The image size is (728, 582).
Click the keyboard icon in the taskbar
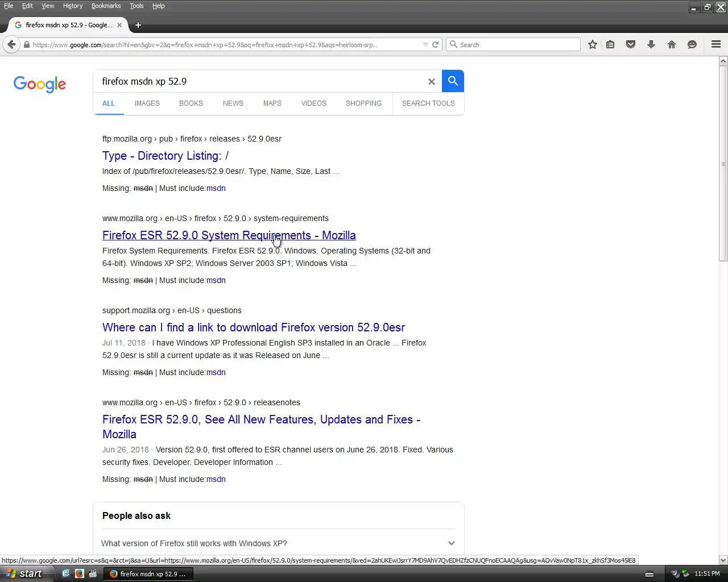click(x=650, y=574)
